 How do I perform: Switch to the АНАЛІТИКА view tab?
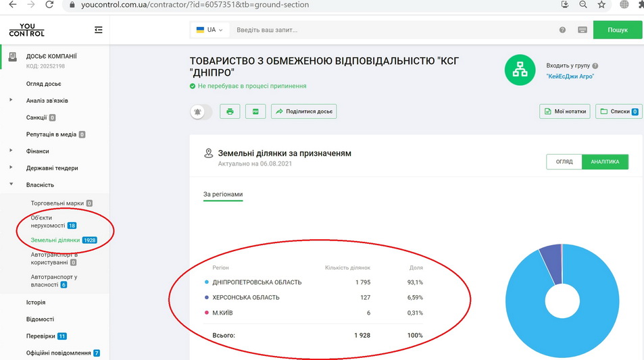coord(605,161)
